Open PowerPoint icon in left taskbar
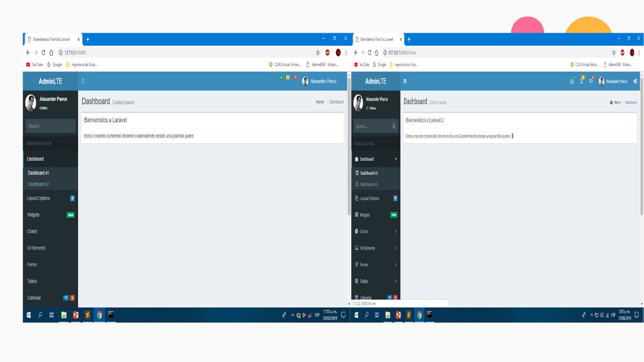Screen dimensions: 644x362 tap(75, 315)
